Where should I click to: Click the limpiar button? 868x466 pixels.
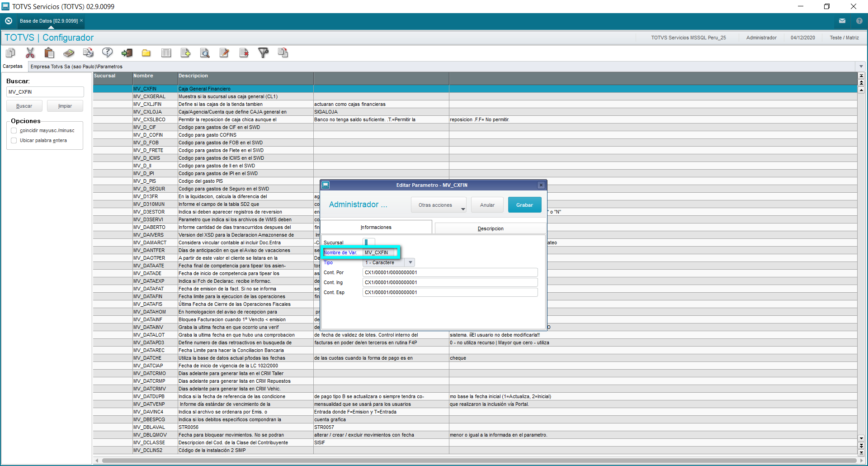click(65, 106)
